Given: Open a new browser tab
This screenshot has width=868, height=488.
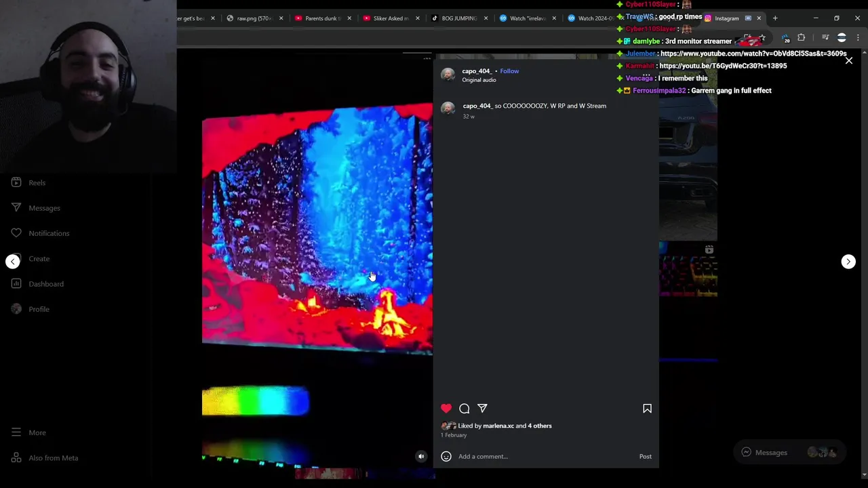Looking at the screenshot, I should coord(775,18).
